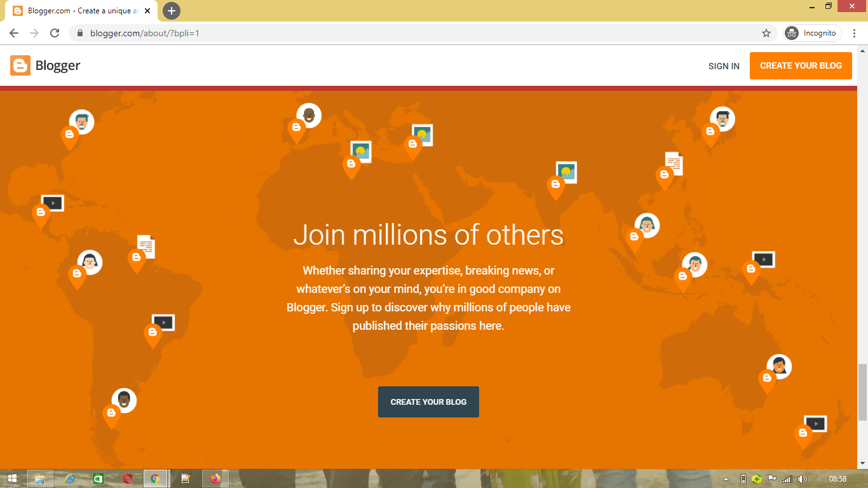This screenshot has height=488, width=868.
Task: Go back to the previous page
Action: coord(14,33)
